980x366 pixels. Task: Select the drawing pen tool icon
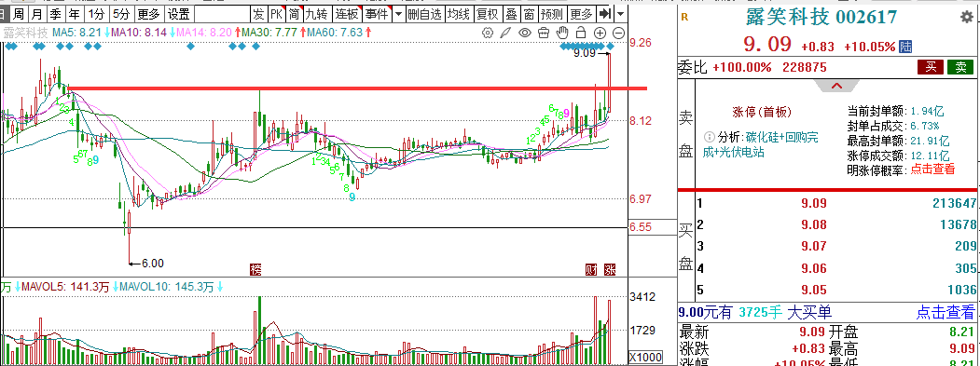(x=506, y=33)
